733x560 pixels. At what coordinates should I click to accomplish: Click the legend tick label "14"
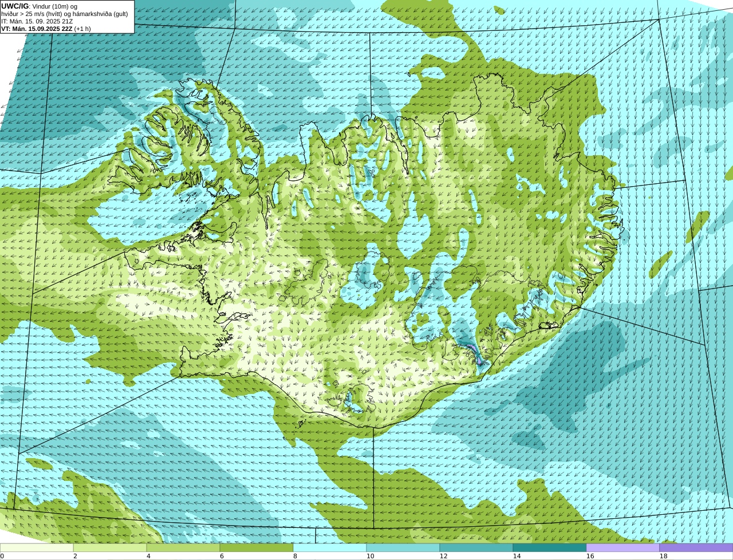517,556
